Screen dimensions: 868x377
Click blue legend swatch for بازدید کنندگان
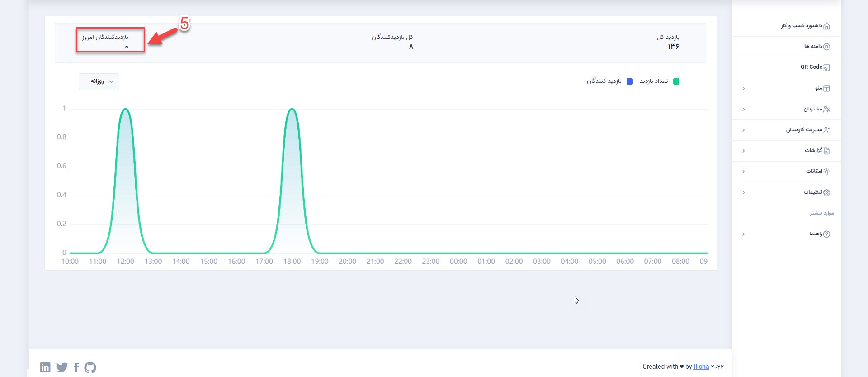630,81
